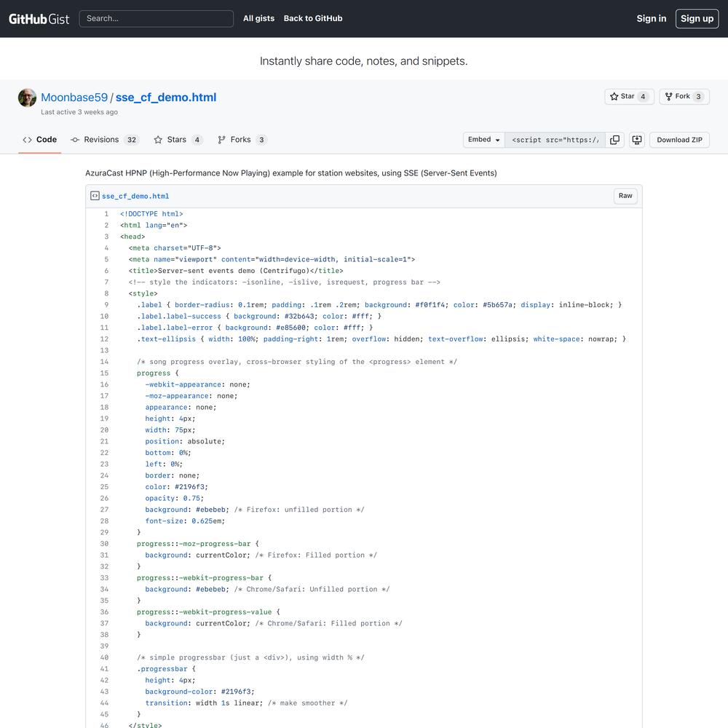Save gist to computer via GitHub Desktop

click(637, 140)
